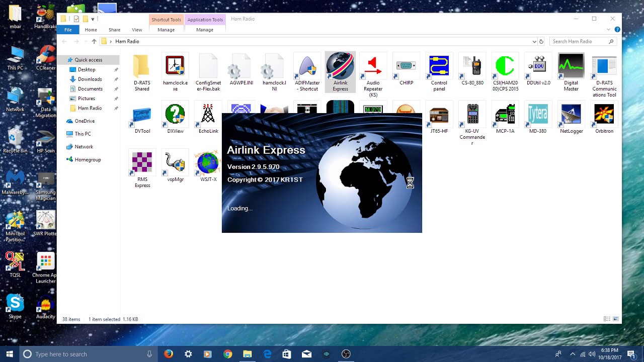Open the Quick Access Toolbar customize dropdown
The image size is (644, 362).
pos(93,19)
